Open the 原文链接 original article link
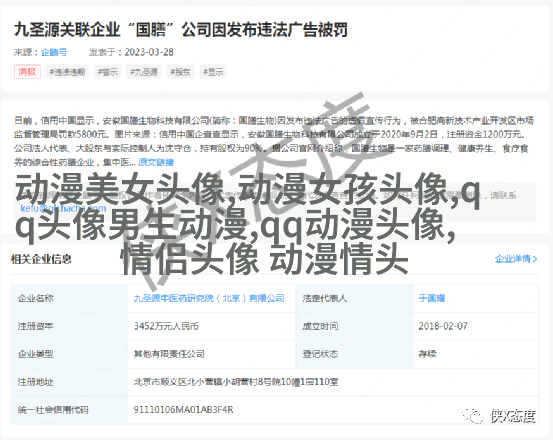 156,162
